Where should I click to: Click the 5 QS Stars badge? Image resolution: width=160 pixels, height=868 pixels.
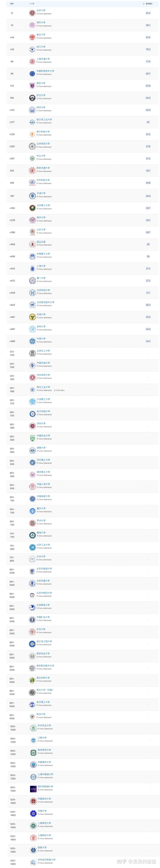59,390
